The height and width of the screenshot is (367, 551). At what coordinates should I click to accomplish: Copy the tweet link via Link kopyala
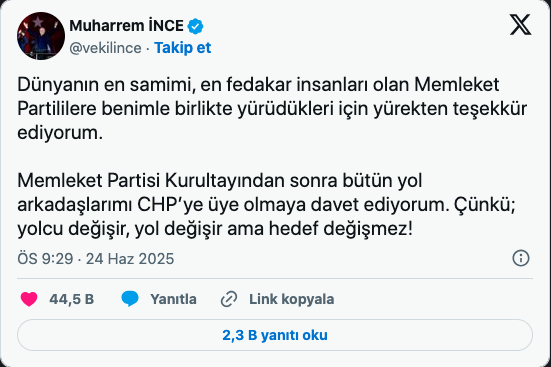click(x=292, y=299)
